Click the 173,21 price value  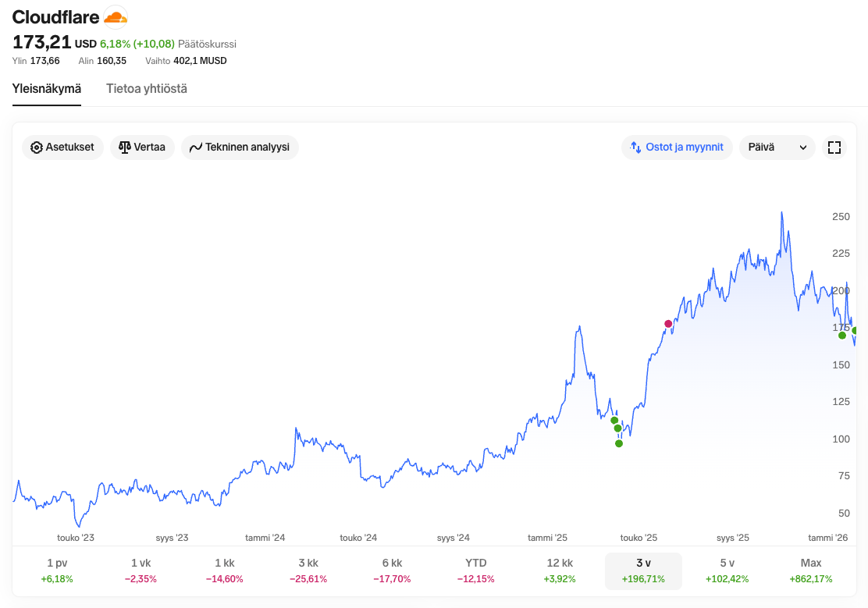tap(41, 42)
